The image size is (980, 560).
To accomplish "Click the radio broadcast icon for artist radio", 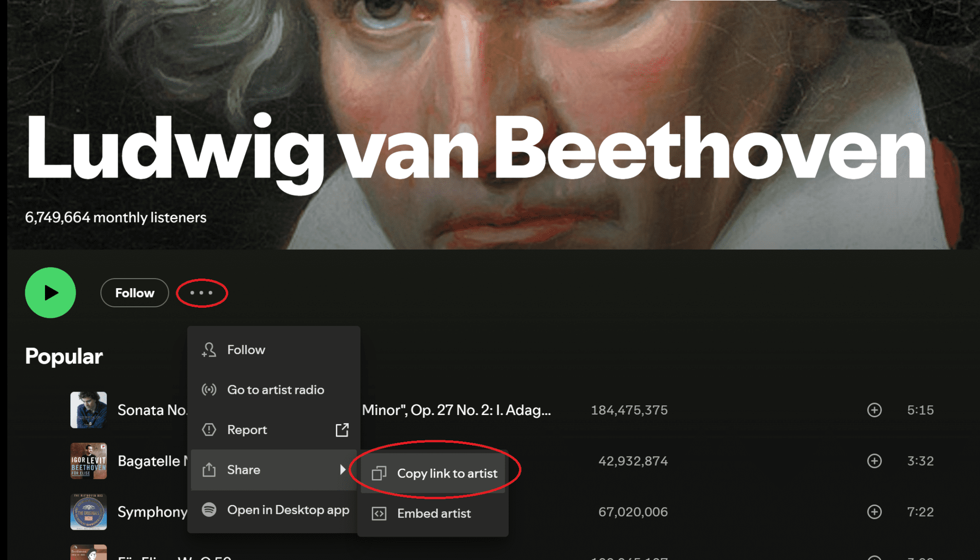I will tap(209, 390).
